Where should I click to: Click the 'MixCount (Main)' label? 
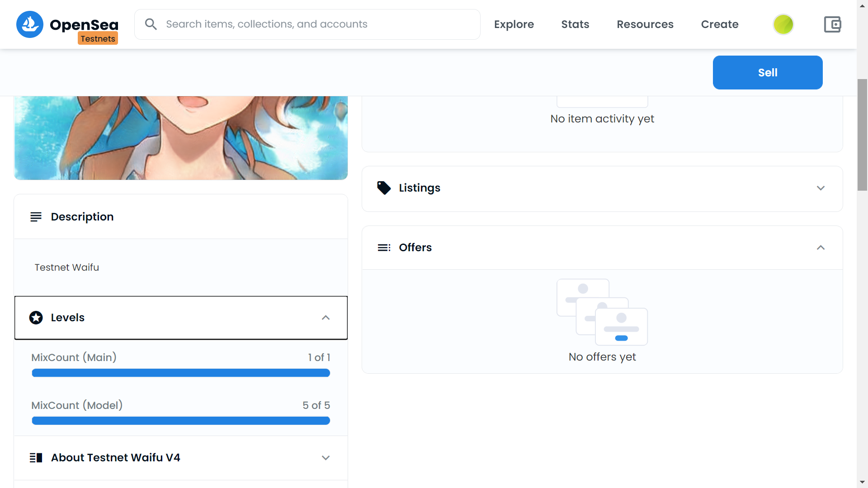click(x=74, y=357)
